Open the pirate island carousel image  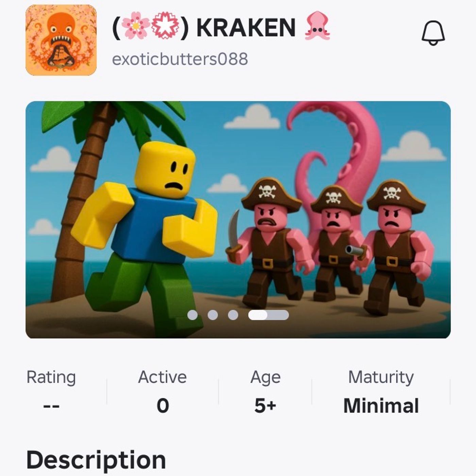238,220
